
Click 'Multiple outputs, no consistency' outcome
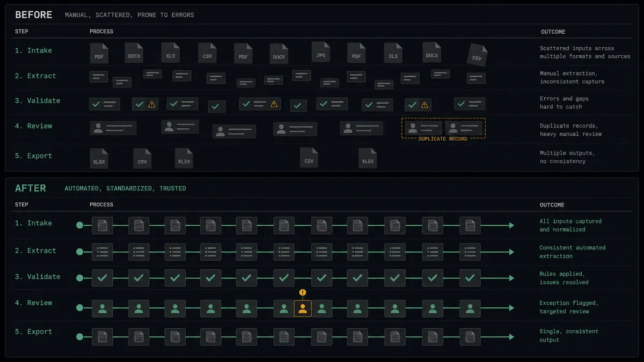(x=567, y=157)
